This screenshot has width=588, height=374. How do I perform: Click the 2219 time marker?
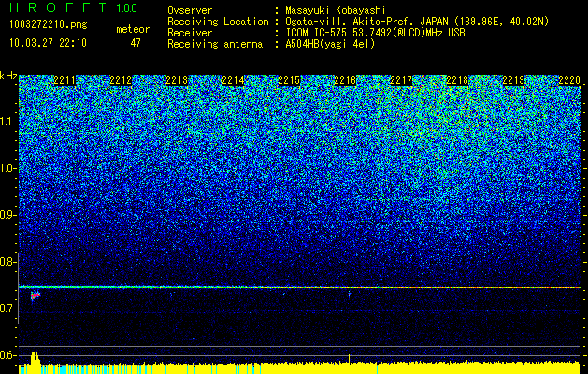coord(513,80)
